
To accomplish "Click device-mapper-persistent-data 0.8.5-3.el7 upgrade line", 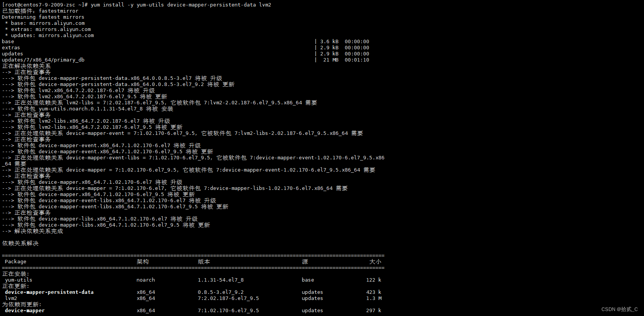I will click(112, 78).
